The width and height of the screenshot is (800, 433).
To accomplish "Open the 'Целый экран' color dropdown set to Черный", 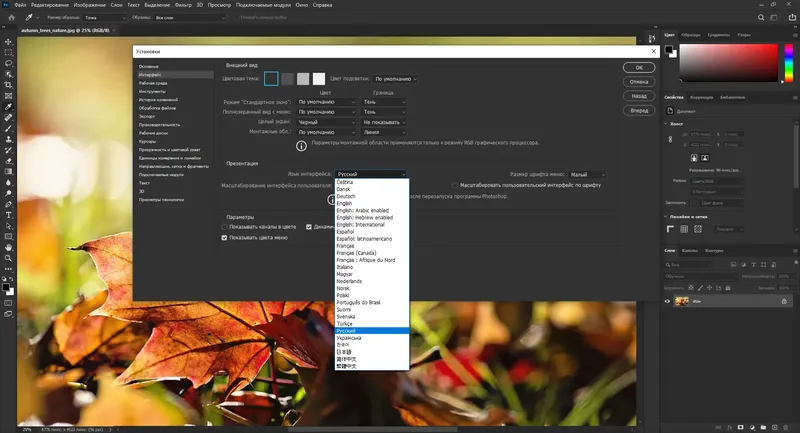I will click(x=327, y=122).
